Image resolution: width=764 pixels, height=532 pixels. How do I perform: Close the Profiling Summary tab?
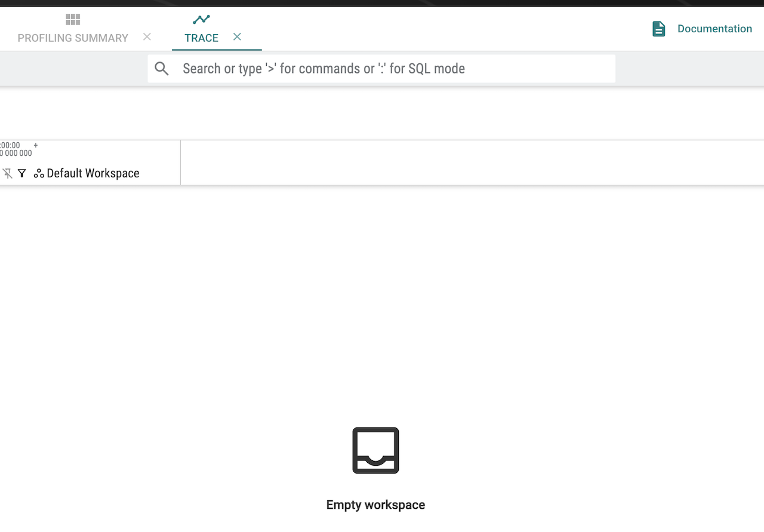(x=147, y=37)
